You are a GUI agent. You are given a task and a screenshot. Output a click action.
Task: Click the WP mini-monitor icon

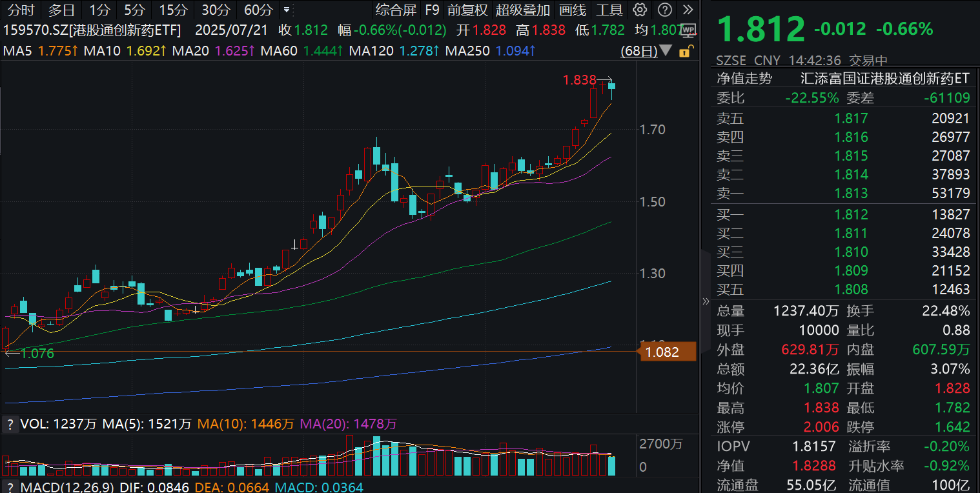687,30
